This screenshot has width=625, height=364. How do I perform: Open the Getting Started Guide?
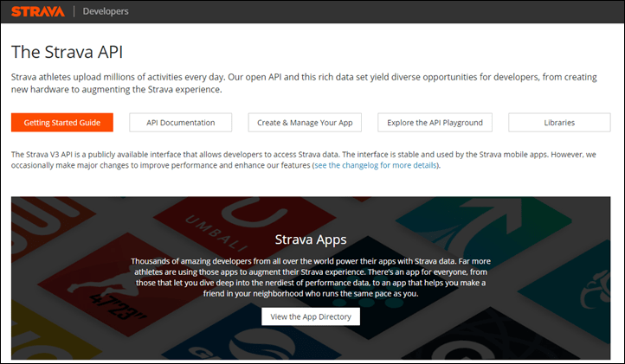point(62,123)
